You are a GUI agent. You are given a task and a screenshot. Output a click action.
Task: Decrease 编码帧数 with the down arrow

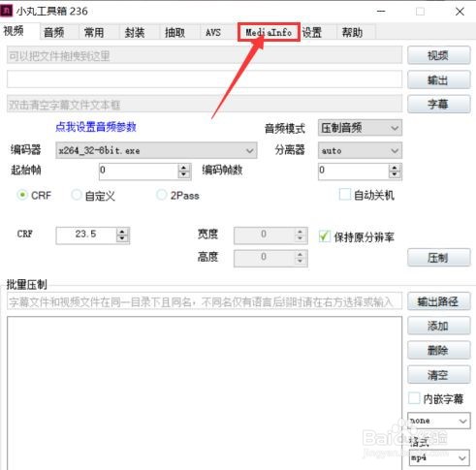pyautogui.click(x=395, y=174)
